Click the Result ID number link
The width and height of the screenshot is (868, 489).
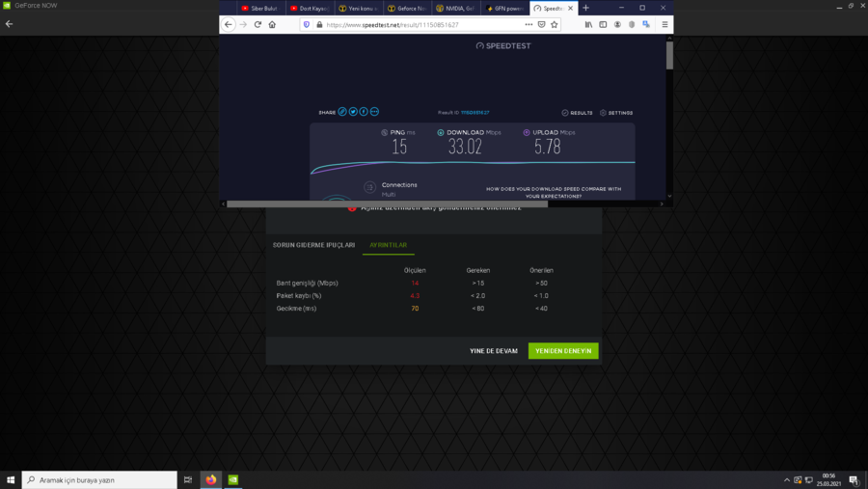click(x=475, y=113)
